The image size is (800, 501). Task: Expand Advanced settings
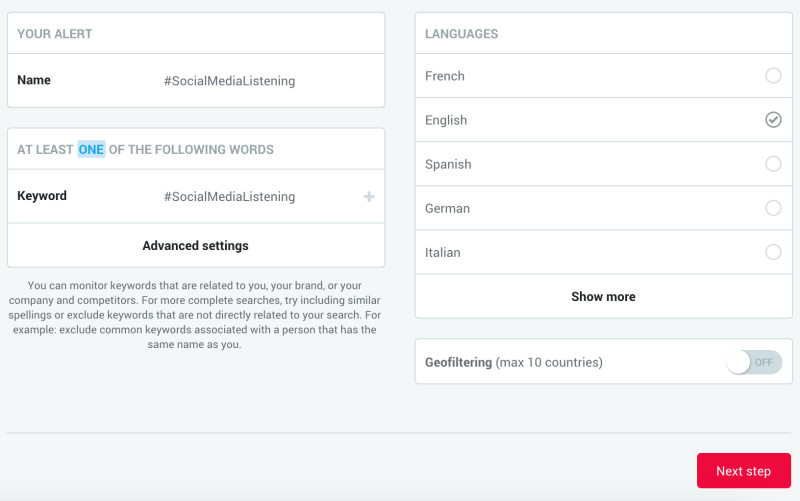click(195, 245)
